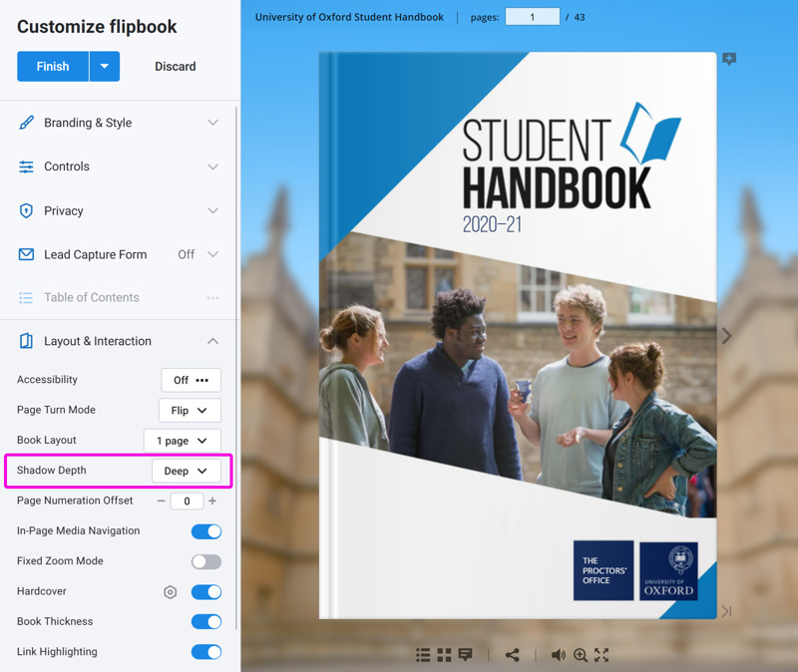This screenshot has height=672, width=798.
Task: Open the Lead Capture Form section label
Action: coord(96,254)
